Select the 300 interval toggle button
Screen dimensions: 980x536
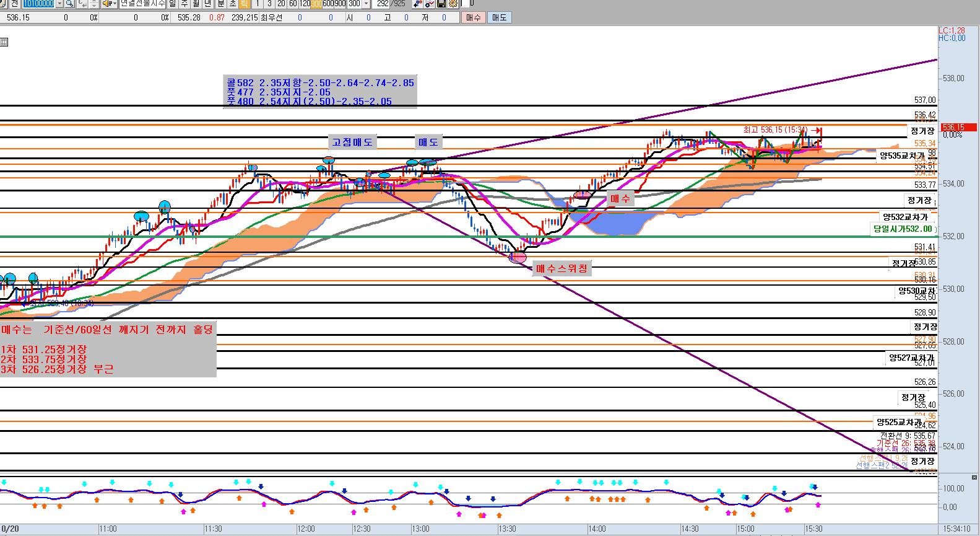(x=316, y=4)
